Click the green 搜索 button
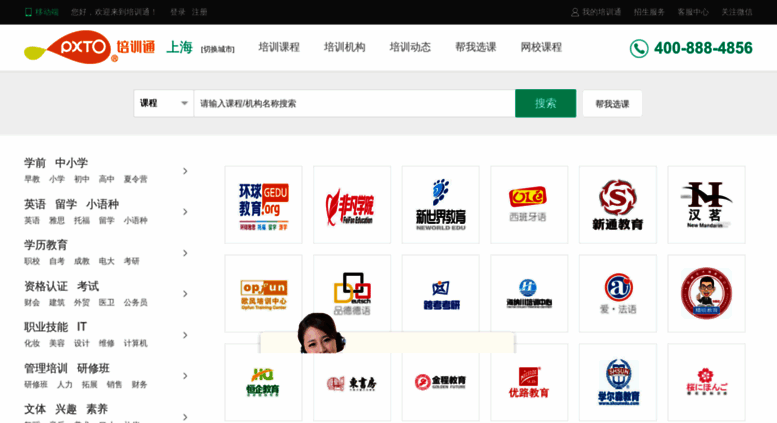 pos(546,103)
